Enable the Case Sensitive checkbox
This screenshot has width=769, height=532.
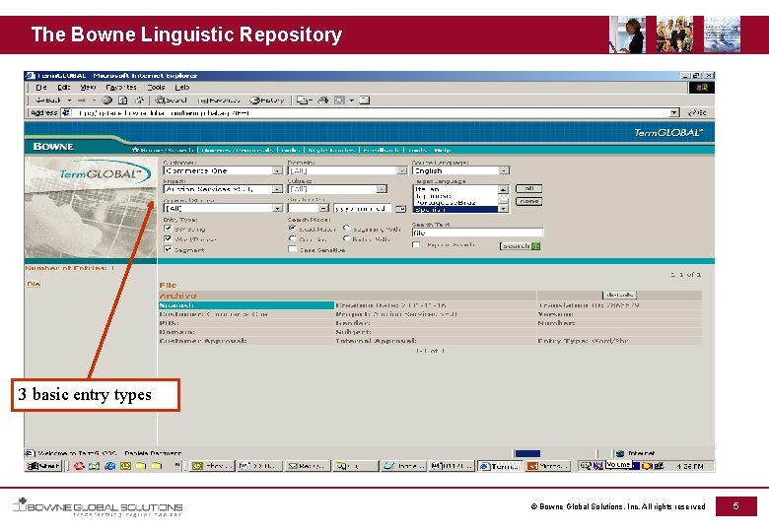click(293, 249)
